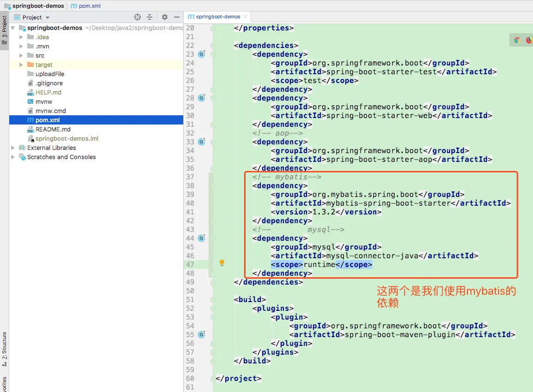Click the gutter bean icon on line 23
Image resolution: width=533 pixels, height=392 pixels.
point(202,53)
